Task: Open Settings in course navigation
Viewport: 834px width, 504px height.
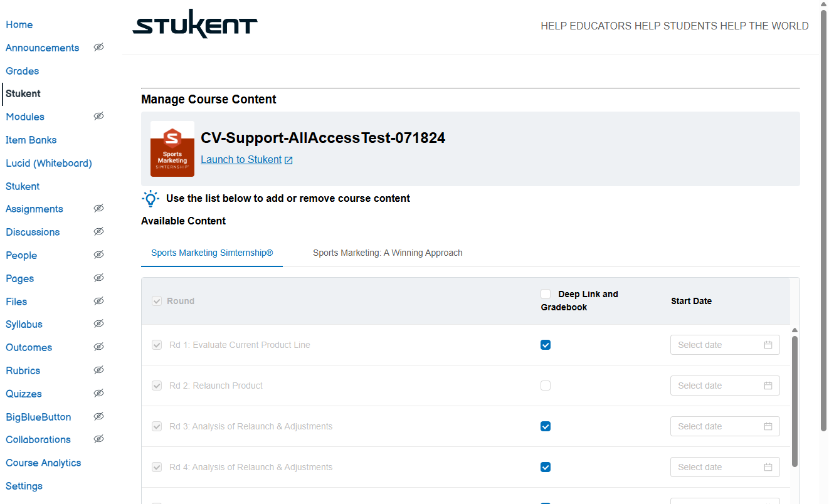Action: pyautogui.click(x=24, y=486)
